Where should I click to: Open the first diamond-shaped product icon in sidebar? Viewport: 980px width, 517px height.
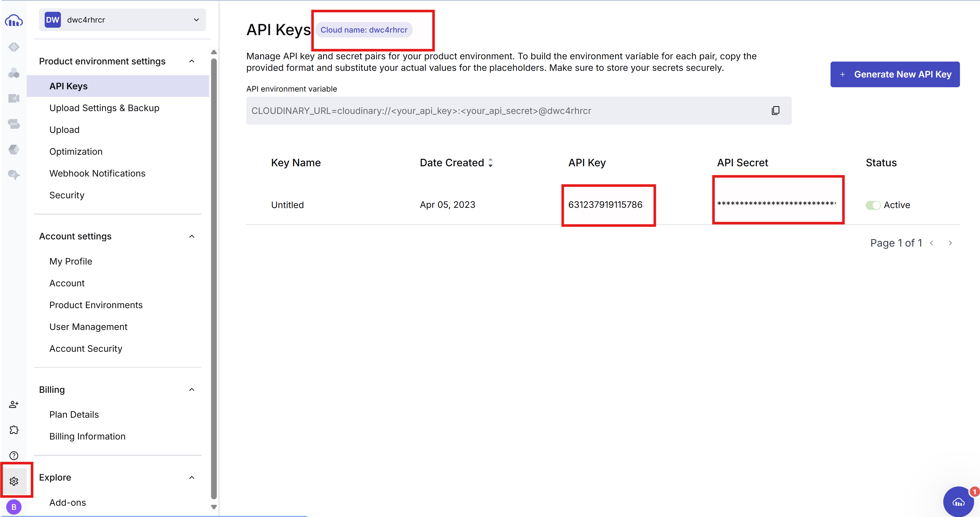coord(14,47)
